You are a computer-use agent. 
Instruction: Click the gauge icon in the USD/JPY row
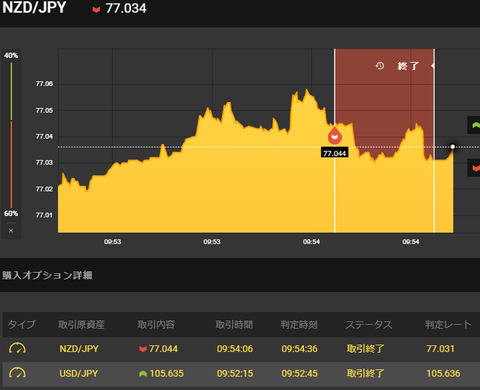click(17, 373)
